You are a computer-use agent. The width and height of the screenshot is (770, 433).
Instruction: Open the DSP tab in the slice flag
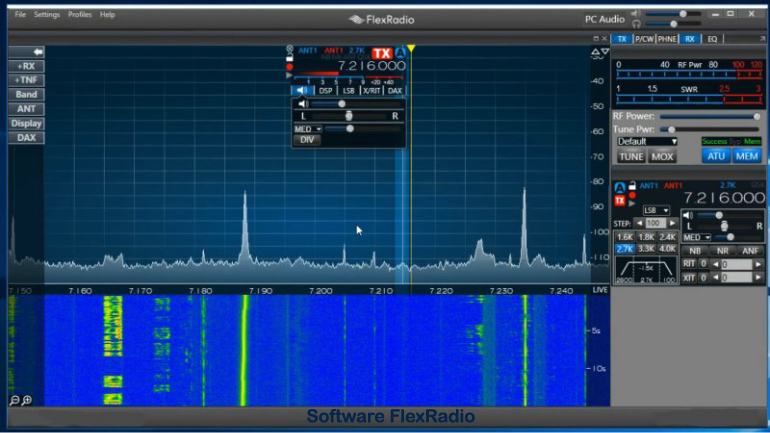(326, 90)
